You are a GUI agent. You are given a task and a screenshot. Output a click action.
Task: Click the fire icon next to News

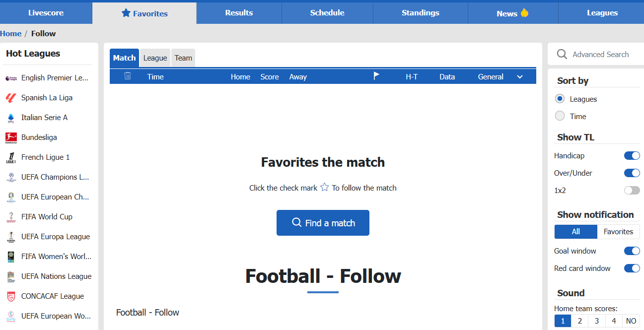[524, 13]
